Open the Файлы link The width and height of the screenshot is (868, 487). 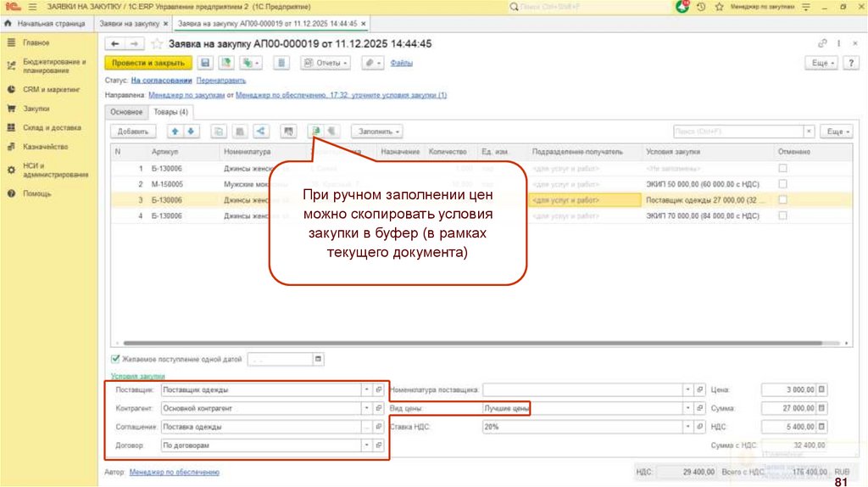[x=401, y=63]
